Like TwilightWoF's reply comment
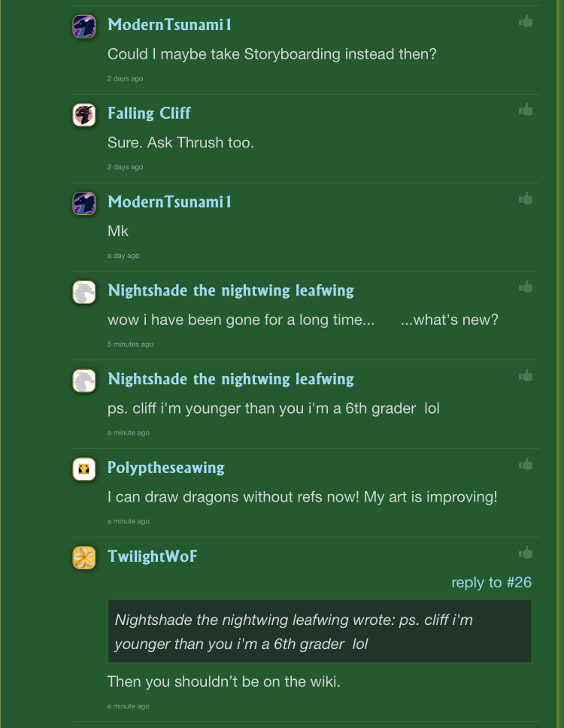Viewport: 564px width, 728px height. tap(526, 553)
